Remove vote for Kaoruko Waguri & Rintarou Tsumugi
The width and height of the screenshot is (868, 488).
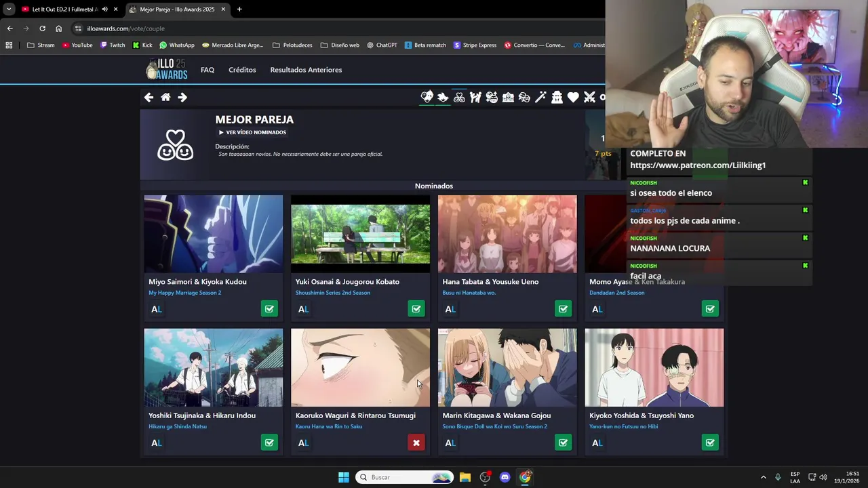[x=416, y=443]
